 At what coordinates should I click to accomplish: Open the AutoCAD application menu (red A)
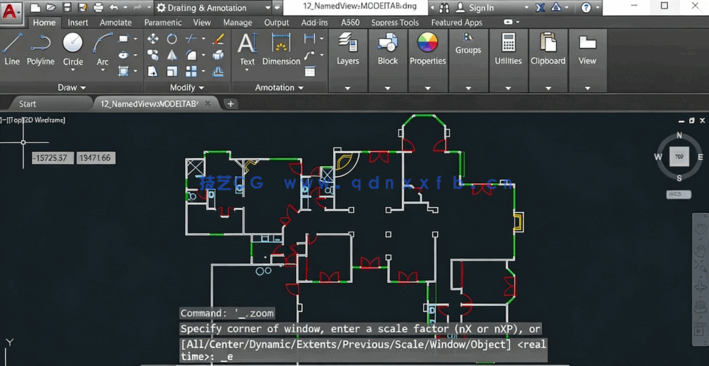click(11, 12)
